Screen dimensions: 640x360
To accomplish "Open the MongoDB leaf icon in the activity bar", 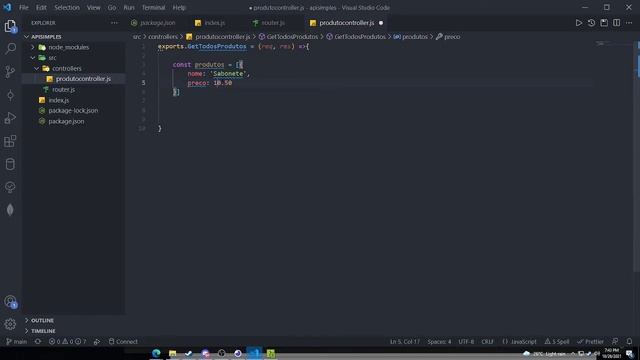I will point(10,210).
